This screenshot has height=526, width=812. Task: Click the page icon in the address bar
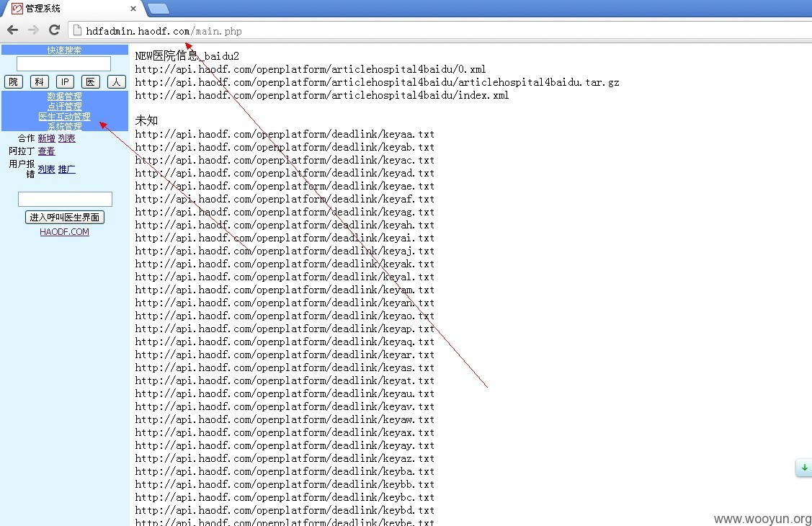[77, 30]
